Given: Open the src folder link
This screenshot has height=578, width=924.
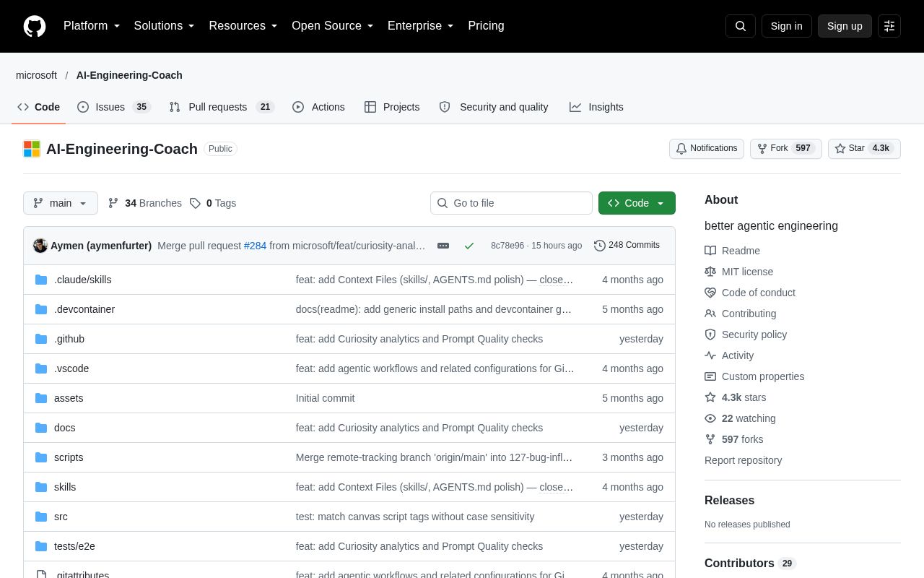Looking at the screenshot, I should pyautogui.click(x=61, y=517).
